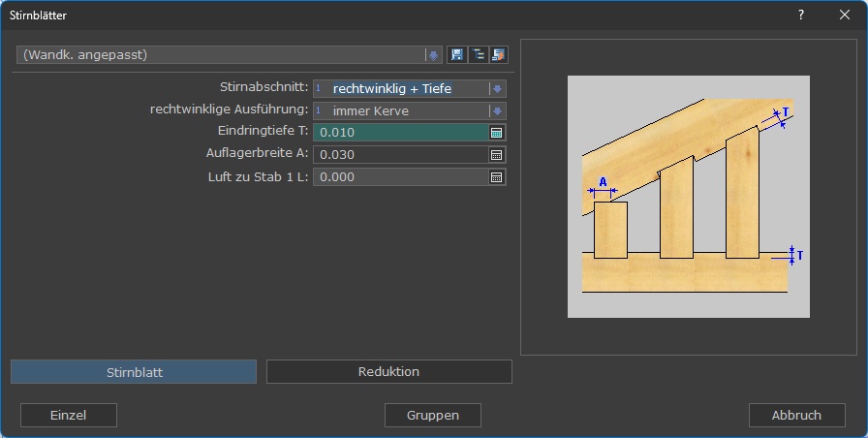Open calculator for Luft zu Stab 1 L

point(496,177)
